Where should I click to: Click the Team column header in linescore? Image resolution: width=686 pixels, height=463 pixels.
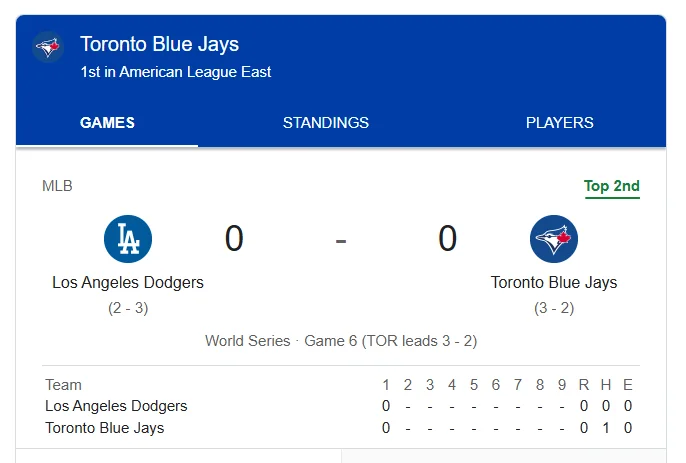(x=64, y=385)
